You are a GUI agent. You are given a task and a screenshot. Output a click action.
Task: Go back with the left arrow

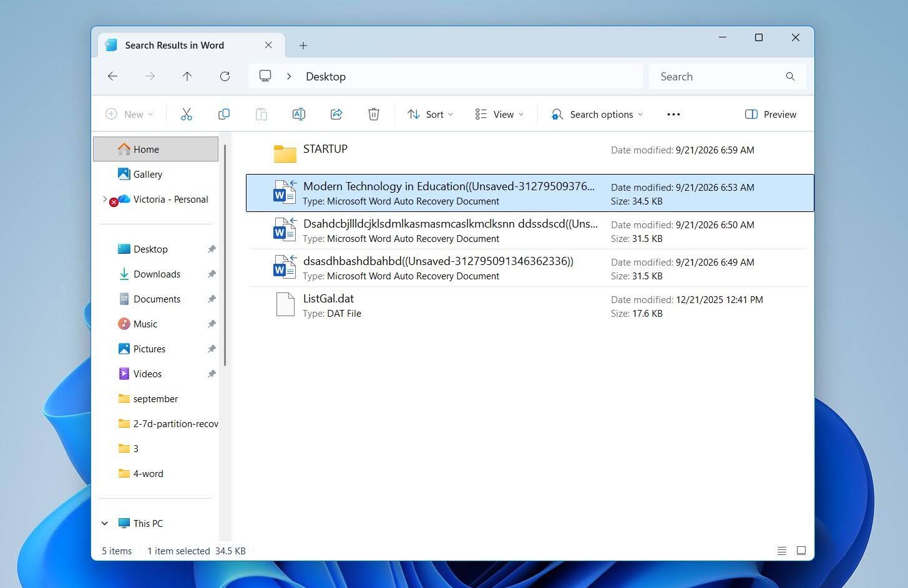pyautogui.click(x=113, y=76)
